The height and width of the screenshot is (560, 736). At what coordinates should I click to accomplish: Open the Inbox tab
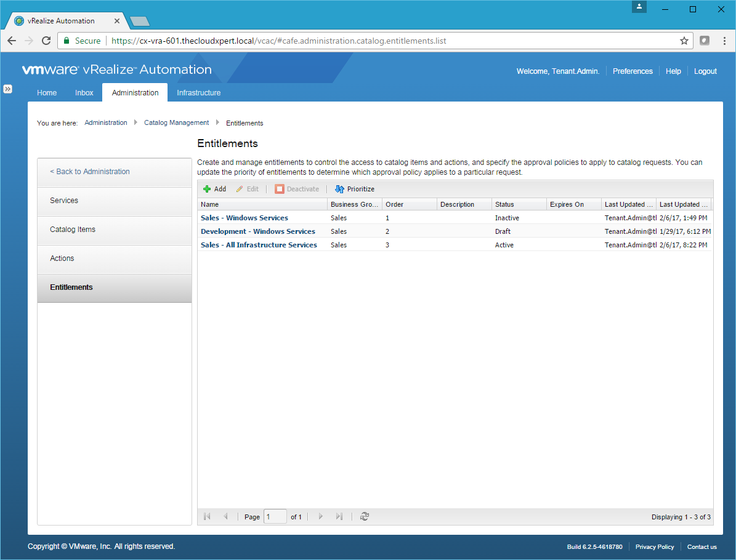84,93
